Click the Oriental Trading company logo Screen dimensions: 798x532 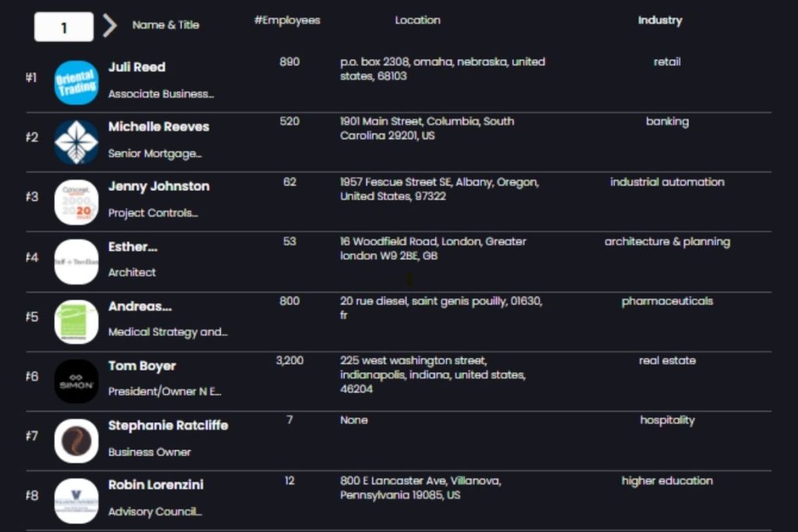pos(76,82)
